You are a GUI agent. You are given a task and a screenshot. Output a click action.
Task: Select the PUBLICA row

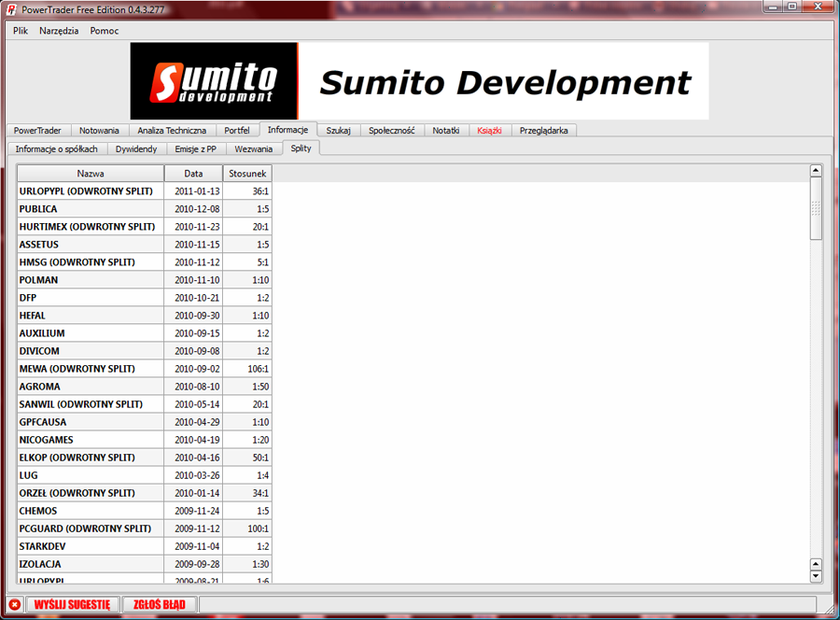(x=145, y=209)
